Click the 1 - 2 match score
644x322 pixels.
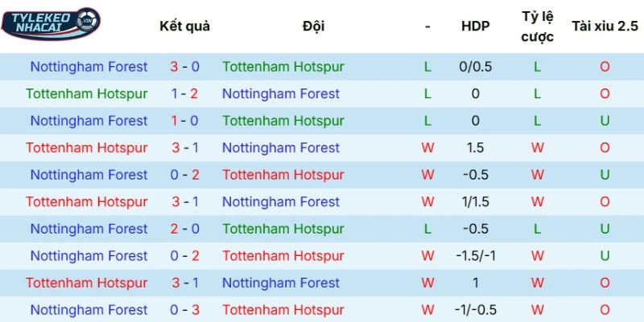(x=184, y=93)
